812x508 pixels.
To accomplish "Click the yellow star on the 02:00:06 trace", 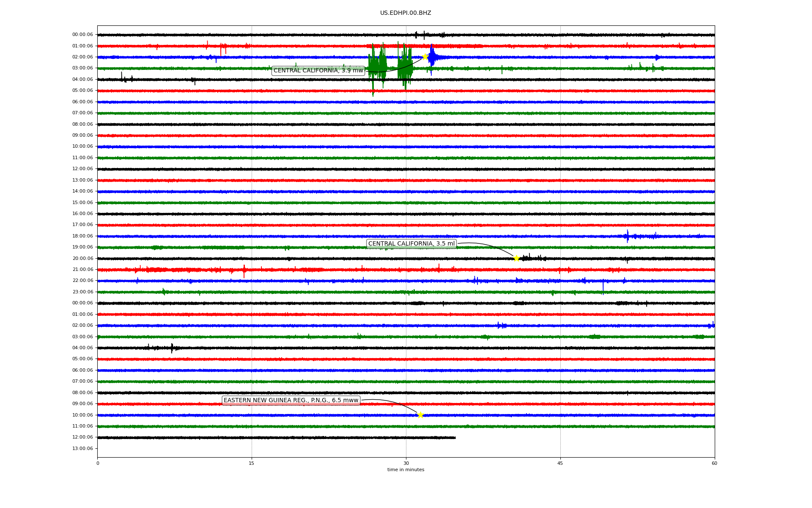I will click(425, 57).
